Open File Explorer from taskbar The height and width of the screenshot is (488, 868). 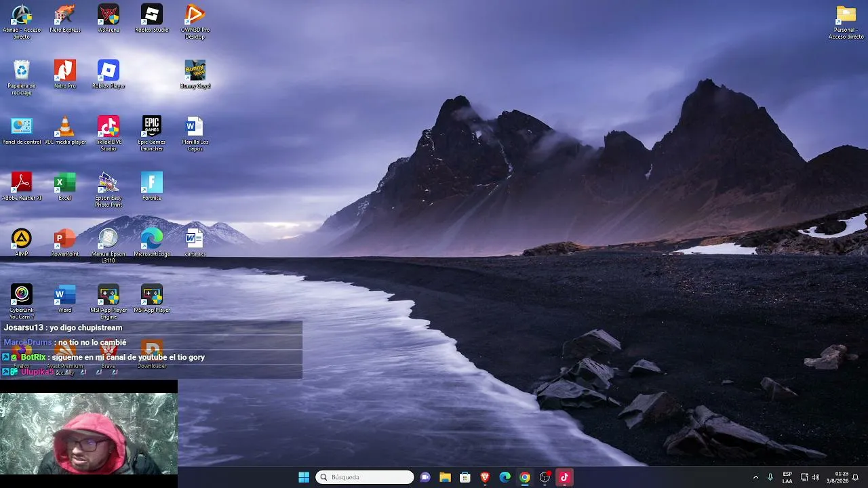(445, 477)
